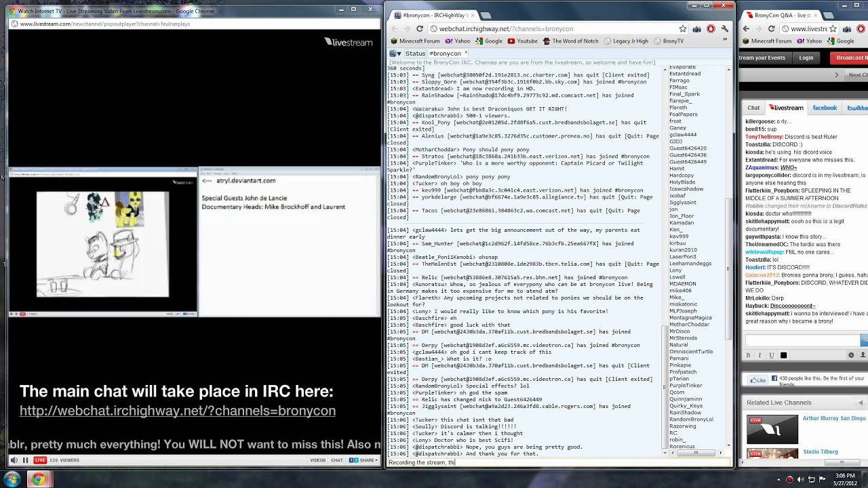Open Legacy Jr High bookmark

(x=626, y=41)
